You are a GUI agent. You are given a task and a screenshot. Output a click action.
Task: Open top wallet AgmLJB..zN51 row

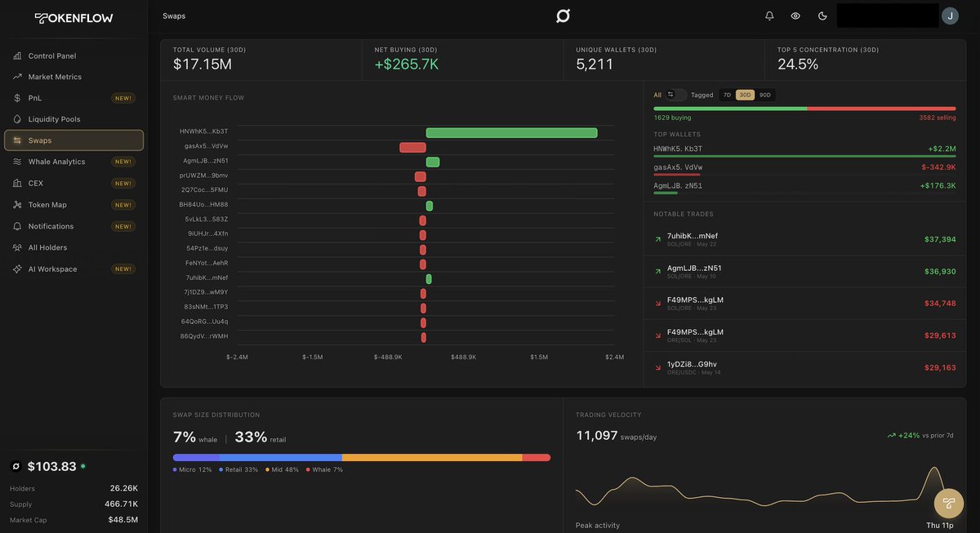pyautogui.click(x=804, y=187)
